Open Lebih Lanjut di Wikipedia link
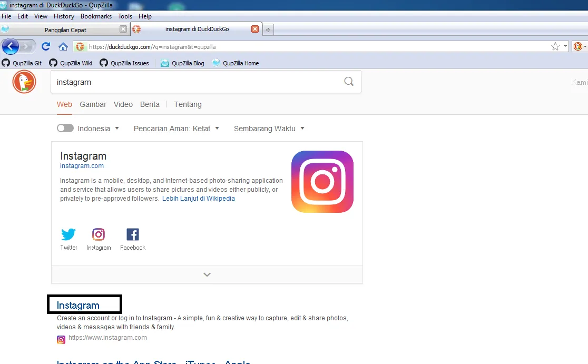 (199, 198)
